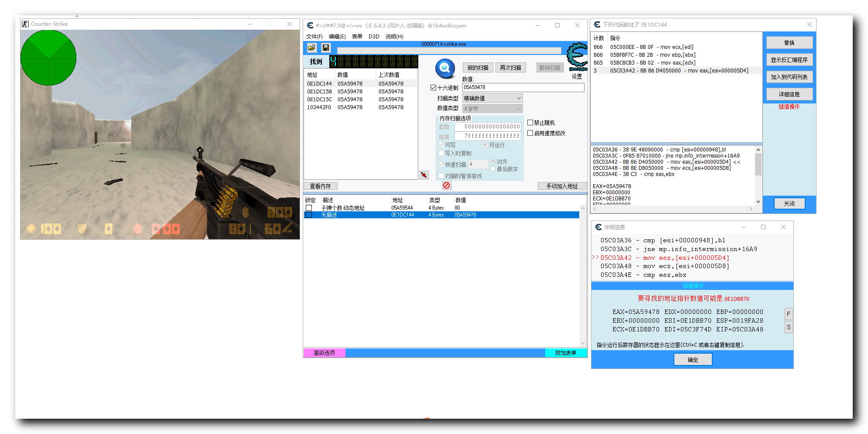This screenshot has width=868, height=434.
Task: Click the red arrow add-to-address-list icon
Action: pyautogui.click(x=424, y=175)
